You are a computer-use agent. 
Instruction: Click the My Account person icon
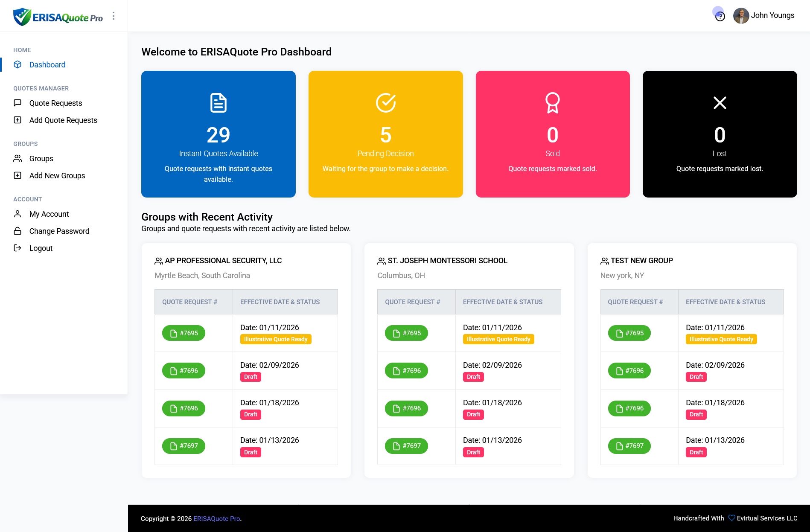click(x=17, y=214)
